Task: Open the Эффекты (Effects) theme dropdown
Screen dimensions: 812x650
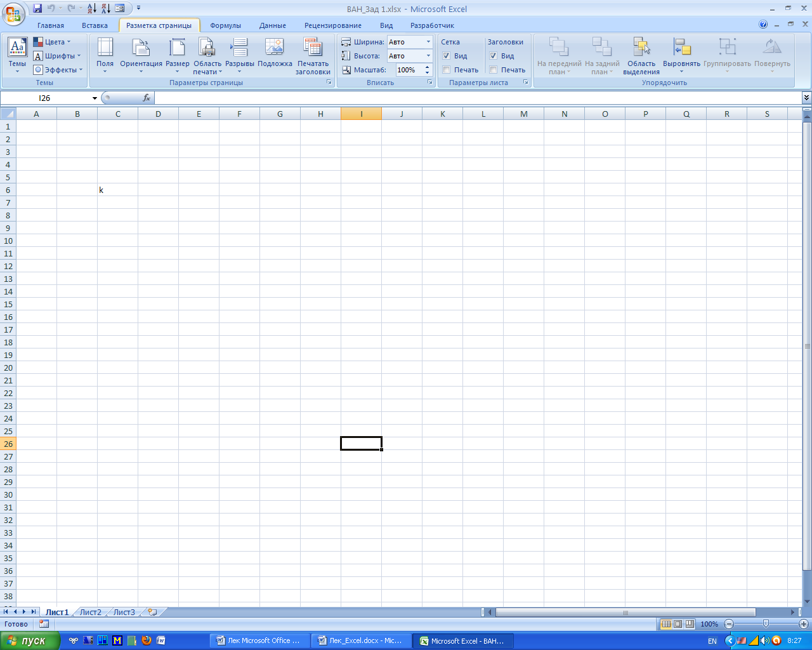Action: (x=58, y=70)
